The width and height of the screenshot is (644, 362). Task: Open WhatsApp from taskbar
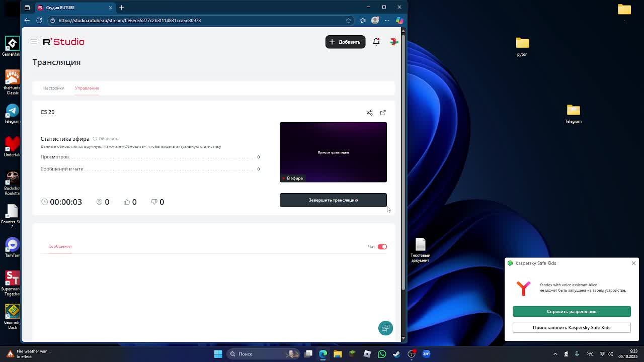(382, 354)
